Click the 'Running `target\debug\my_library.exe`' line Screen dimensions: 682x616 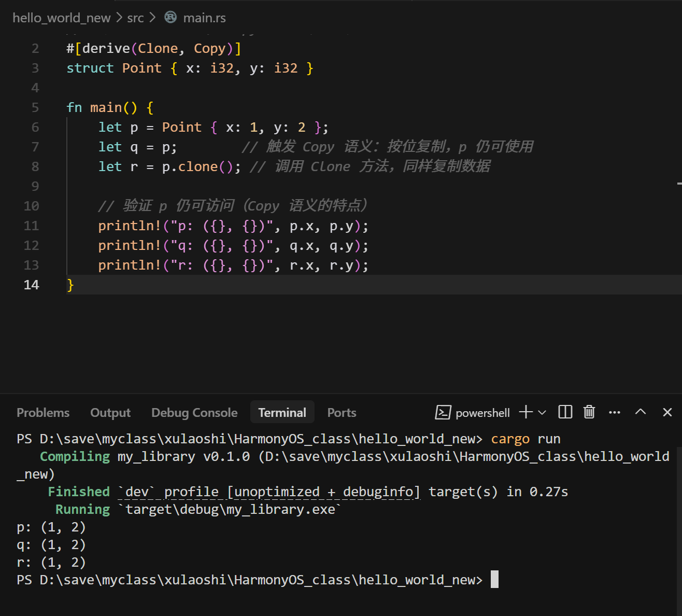(198, 509)
